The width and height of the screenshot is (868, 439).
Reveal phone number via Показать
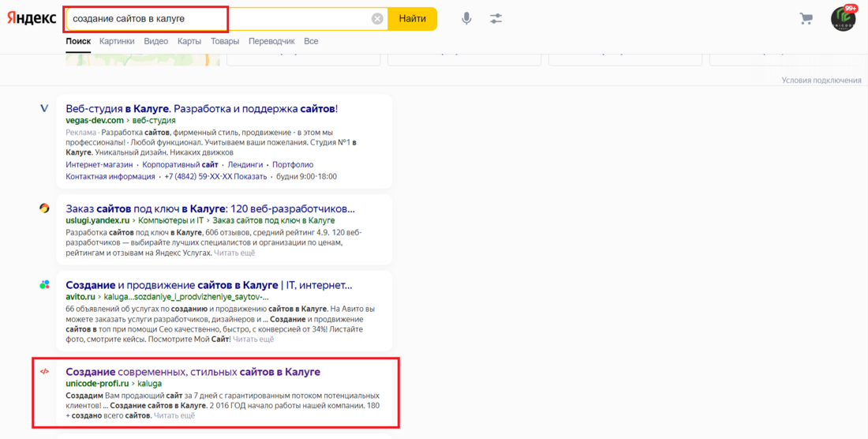pyautogui.click(x=250, y=177)
